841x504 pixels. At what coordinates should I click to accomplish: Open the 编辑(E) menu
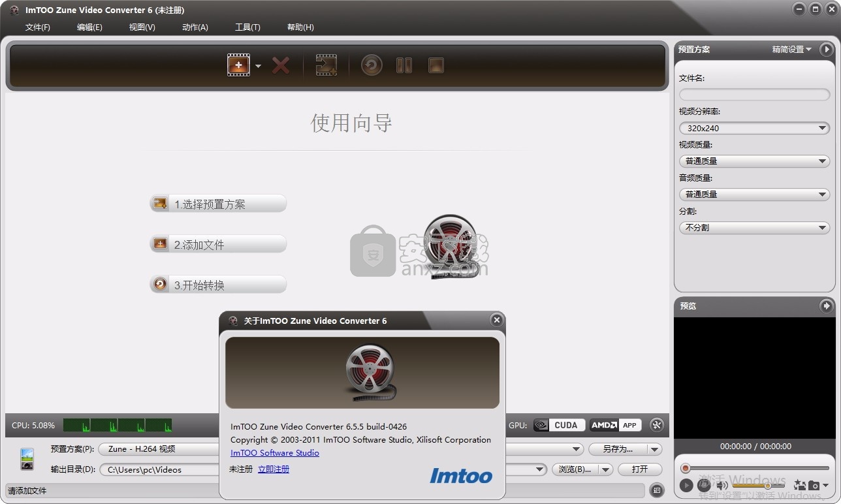89,27
